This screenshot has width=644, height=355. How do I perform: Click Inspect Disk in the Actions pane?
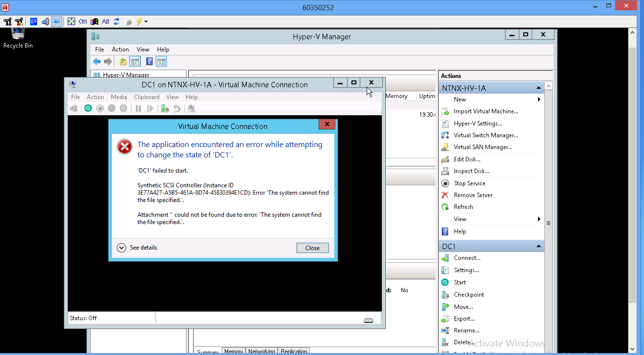click(x=471, y=171)
